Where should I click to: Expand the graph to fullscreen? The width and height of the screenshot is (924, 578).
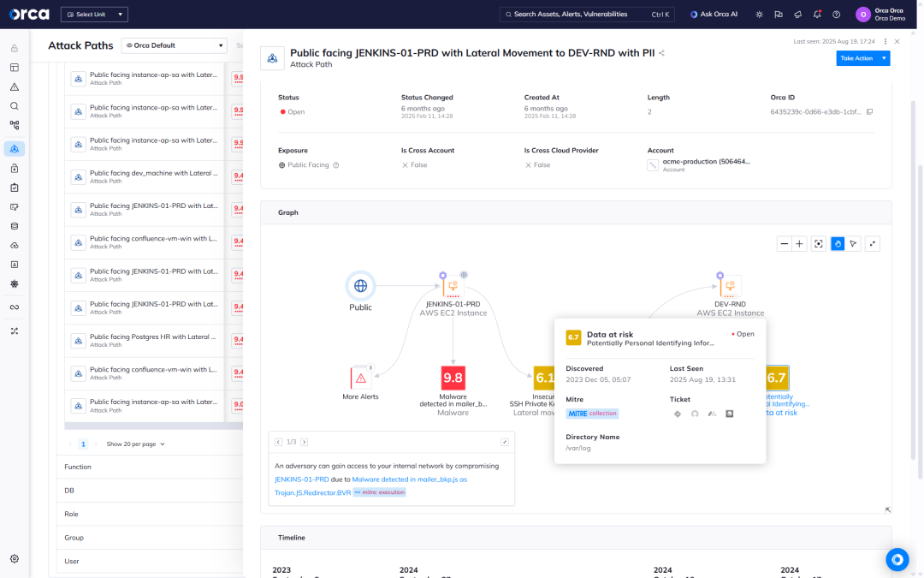point(873,243)
